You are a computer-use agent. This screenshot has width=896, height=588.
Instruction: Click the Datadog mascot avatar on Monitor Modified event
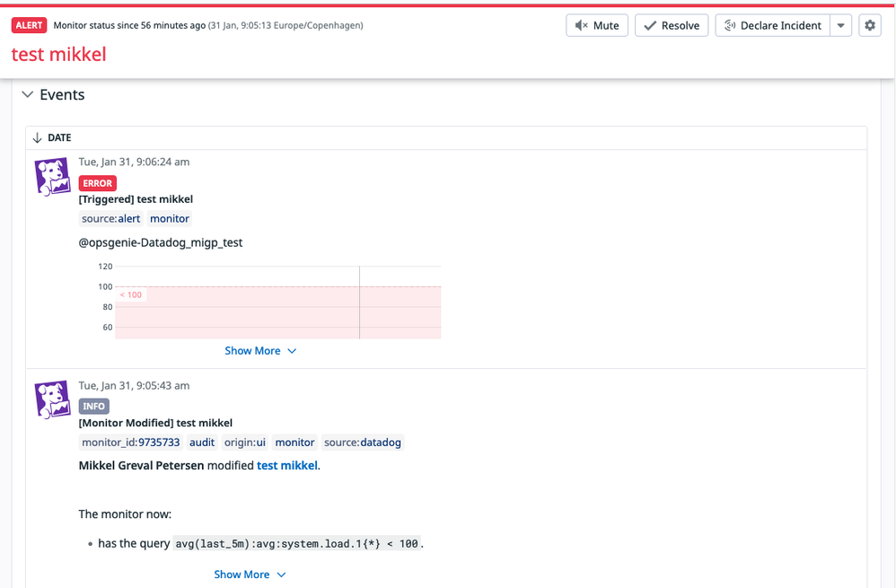(52, 400)
